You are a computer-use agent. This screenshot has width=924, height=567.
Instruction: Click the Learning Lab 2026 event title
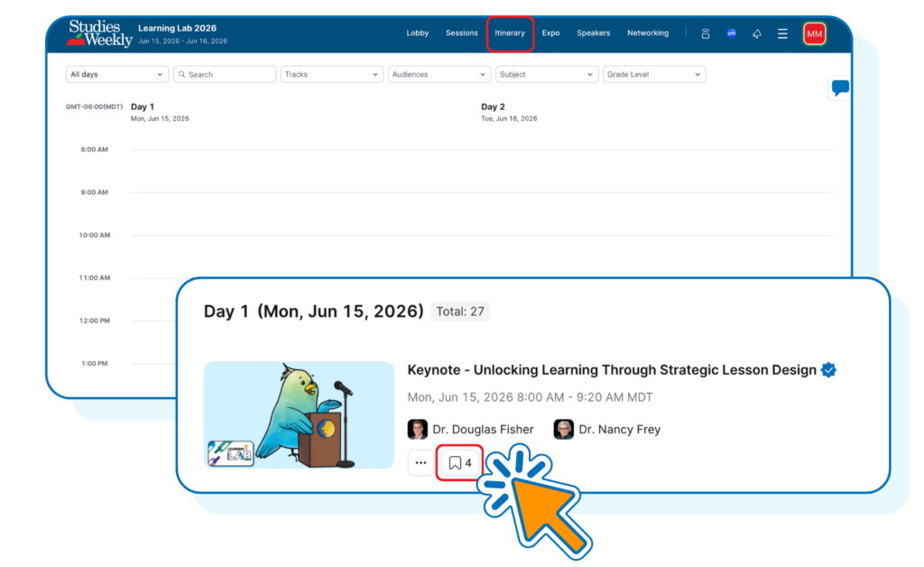coord(177,28)
